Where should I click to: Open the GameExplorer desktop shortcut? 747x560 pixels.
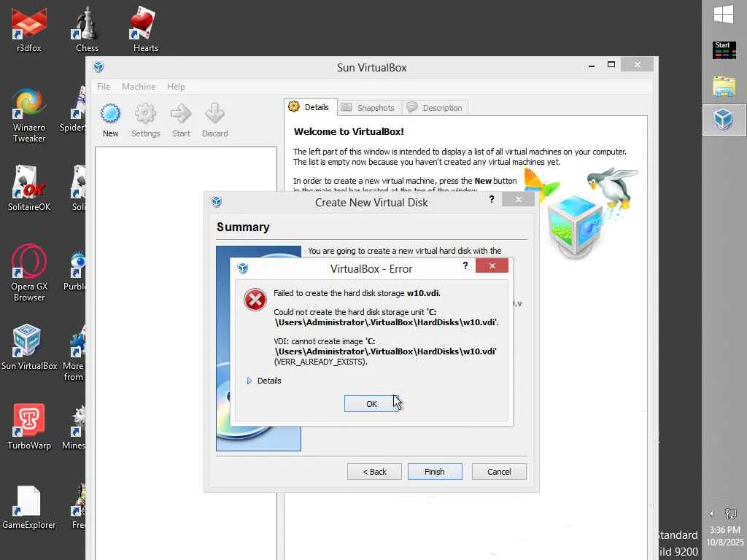pyautogui.click(x=29, y=507)
